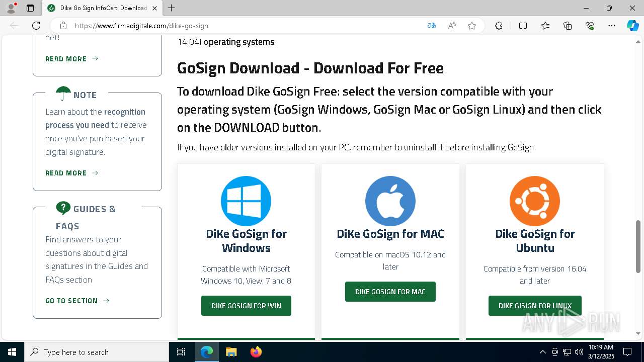Click the page vertical scrollbar thumb
The image size is (644, 362).
click(x=638, y=246)
